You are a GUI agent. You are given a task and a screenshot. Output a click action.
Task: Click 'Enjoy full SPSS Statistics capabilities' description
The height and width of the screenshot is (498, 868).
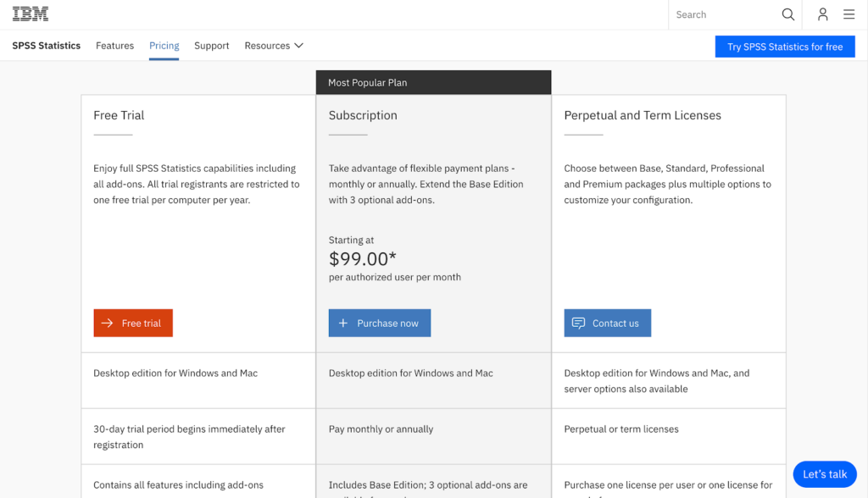point(197,184)
